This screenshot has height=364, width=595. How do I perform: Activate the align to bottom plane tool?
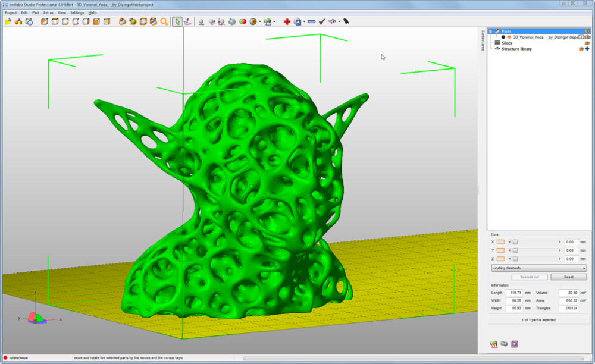pos(187,21)
